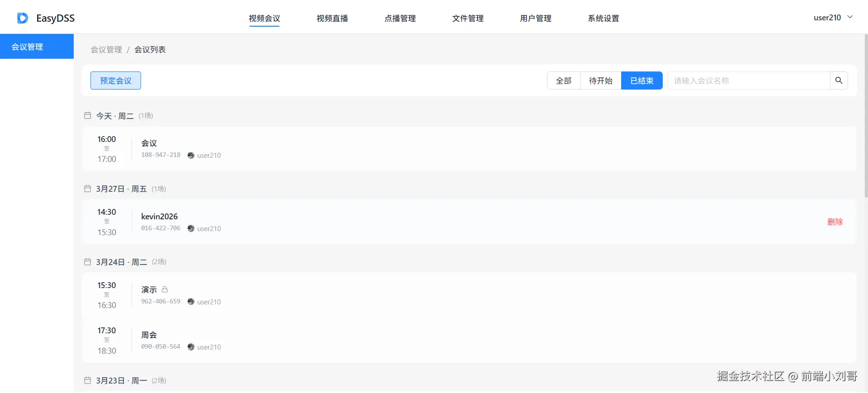Focus the 请输入会议名称 search field
868x393 pixels.
(749, 80)
